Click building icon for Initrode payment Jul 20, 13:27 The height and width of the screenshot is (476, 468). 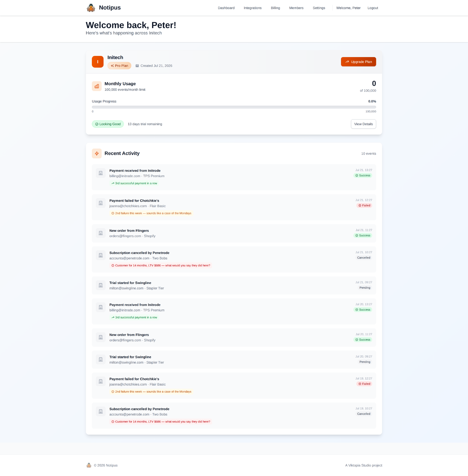pos(101,307)
